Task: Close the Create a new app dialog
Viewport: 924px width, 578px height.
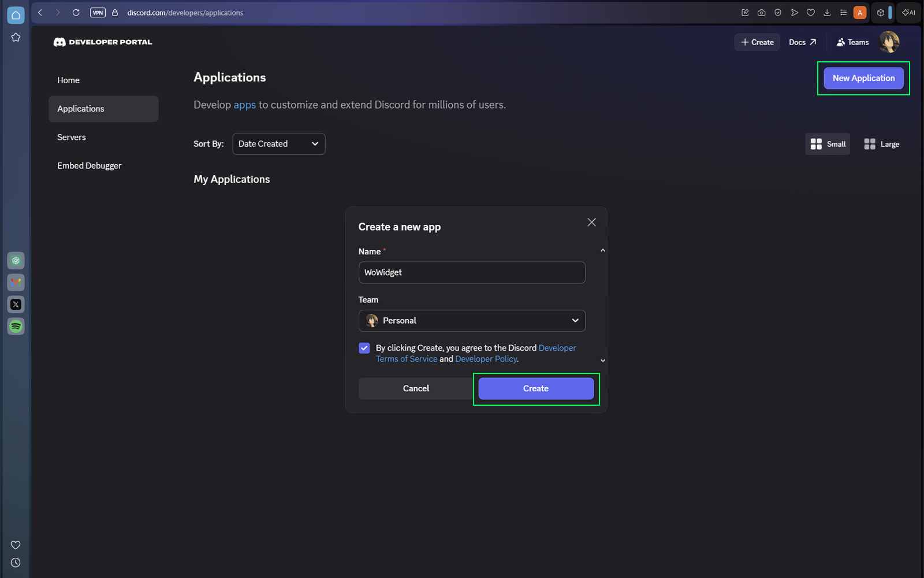Action: pos(591,223)
